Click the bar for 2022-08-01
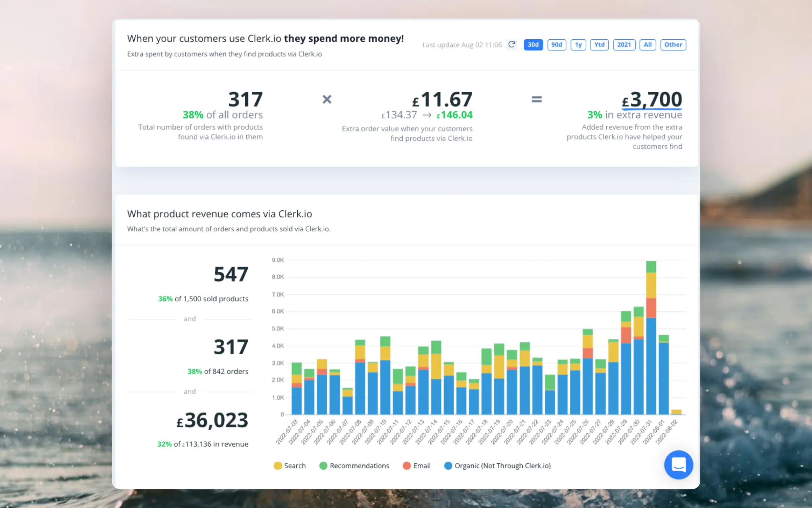Viewport: 812px width, 508px height. coord(664,375)
